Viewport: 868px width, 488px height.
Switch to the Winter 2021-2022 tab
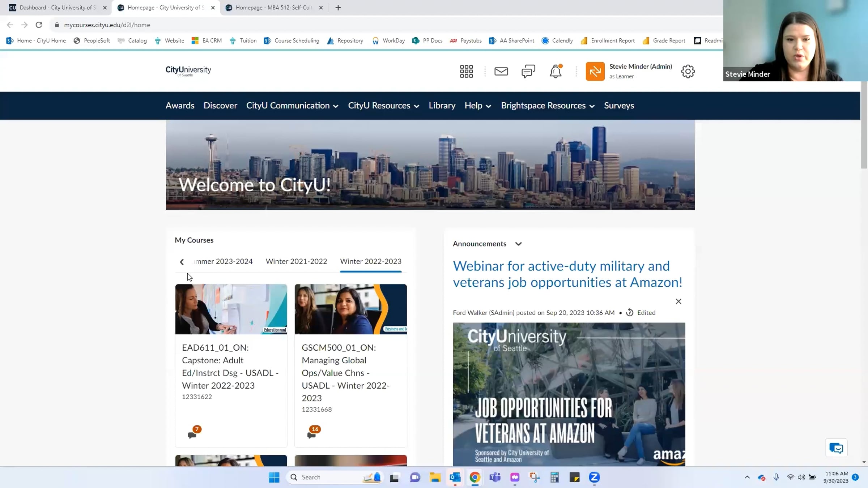pos(296,261)
